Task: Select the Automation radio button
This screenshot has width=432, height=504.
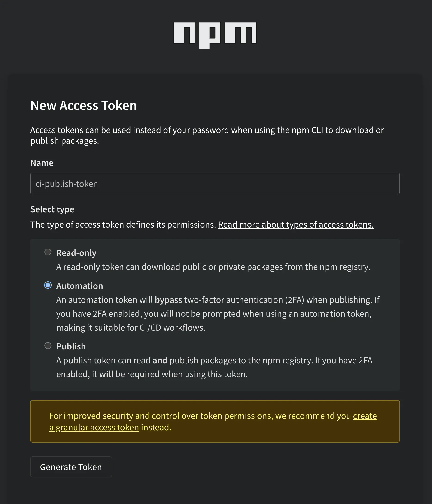Action: (x=48, y=285)
